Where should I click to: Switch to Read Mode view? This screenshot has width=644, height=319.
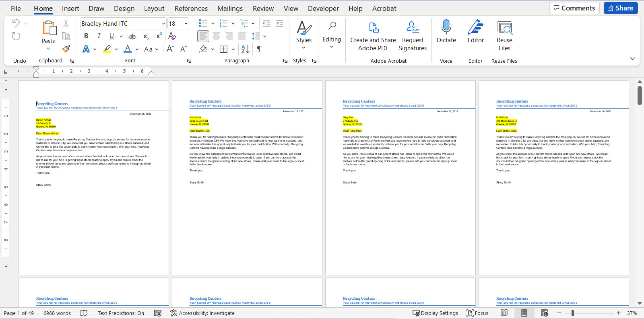click(x=504, y=313)
